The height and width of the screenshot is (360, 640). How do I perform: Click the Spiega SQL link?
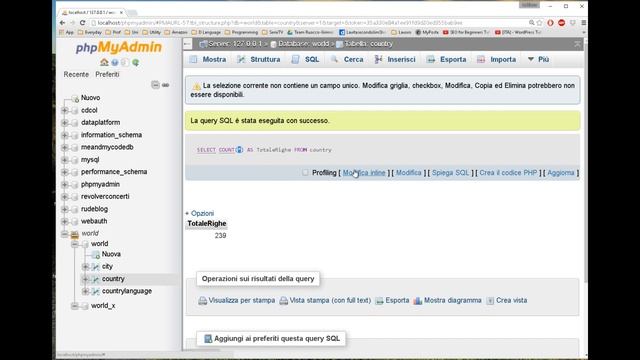[x=451, y=173]
